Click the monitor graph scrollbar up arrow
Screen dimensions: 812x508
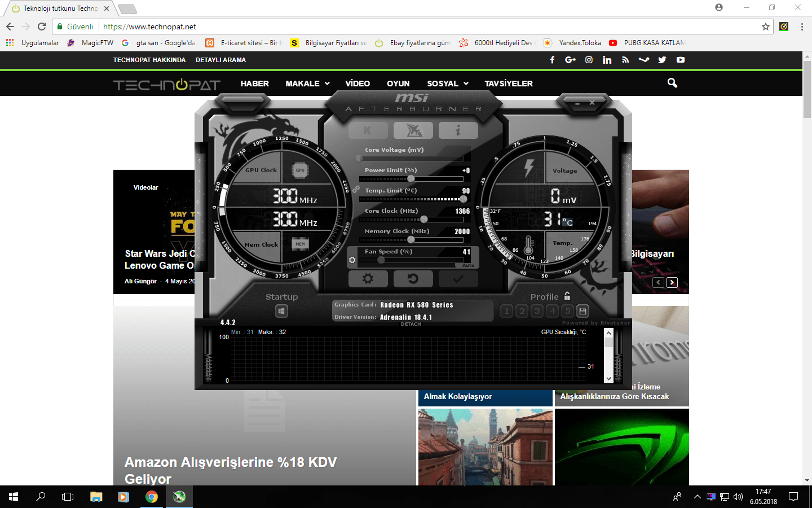coord(608,332)
